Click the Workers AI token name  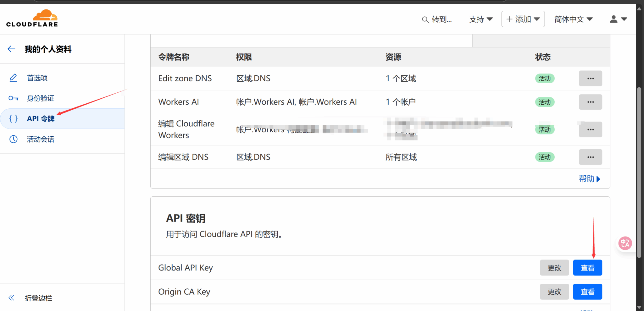[179, 102]
